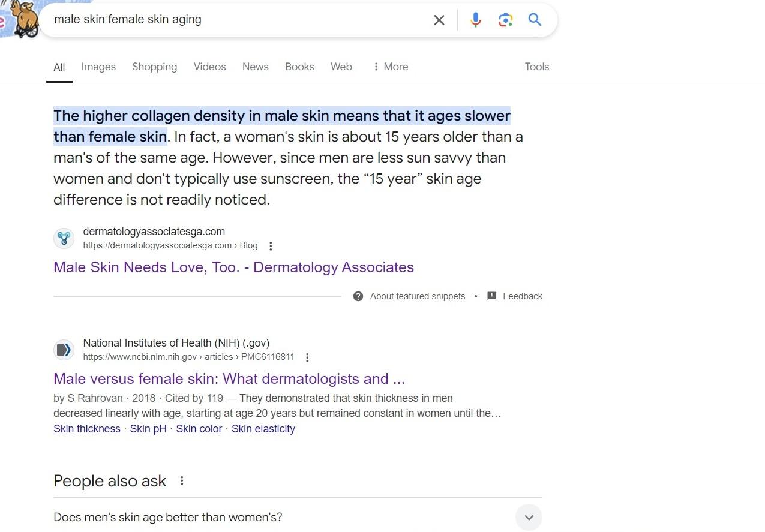Image resolution: width=765 pixels, height=532 pixels.
Task: Switch to the Videos tab
Action: pyautogui.click(x=209, y=67)
